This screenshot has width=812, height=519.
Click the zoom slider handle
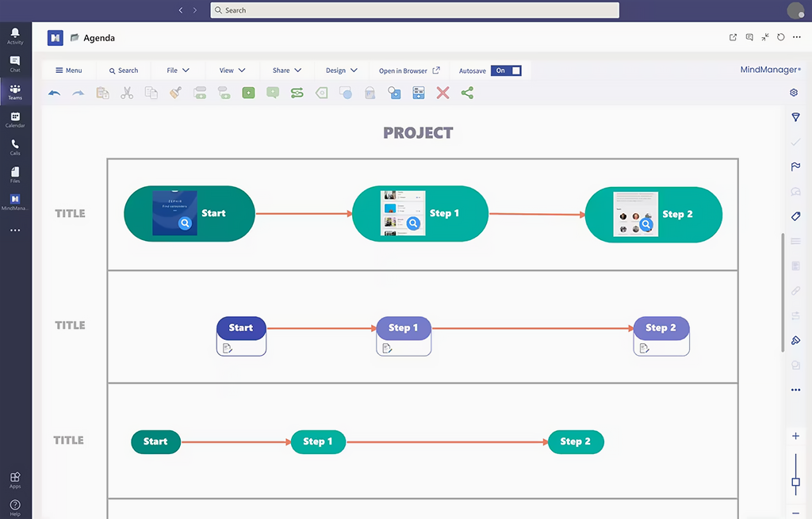(x=795, y=482)
